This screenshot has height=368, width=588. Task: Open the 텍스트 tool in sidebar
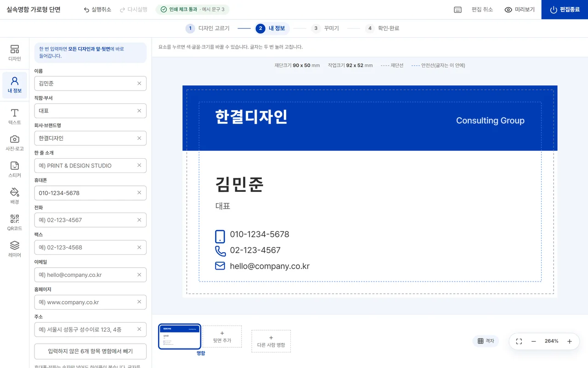coord(15,116)
